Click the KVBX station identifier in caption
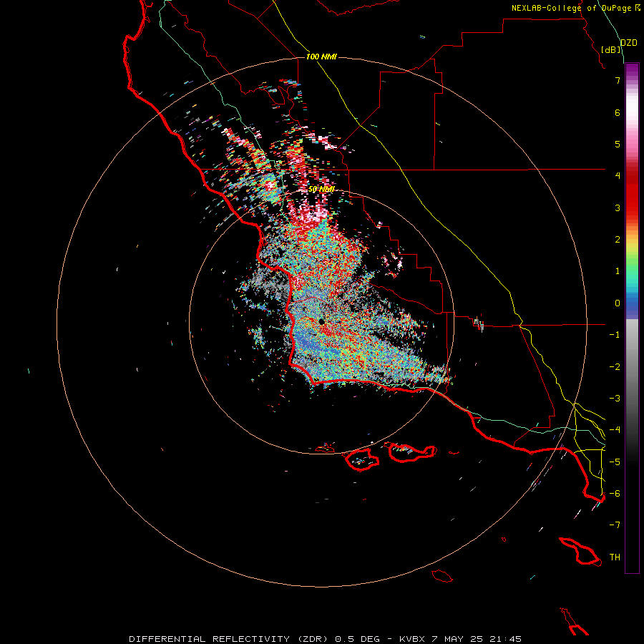644x644 pixels. (x=412, y=639)
